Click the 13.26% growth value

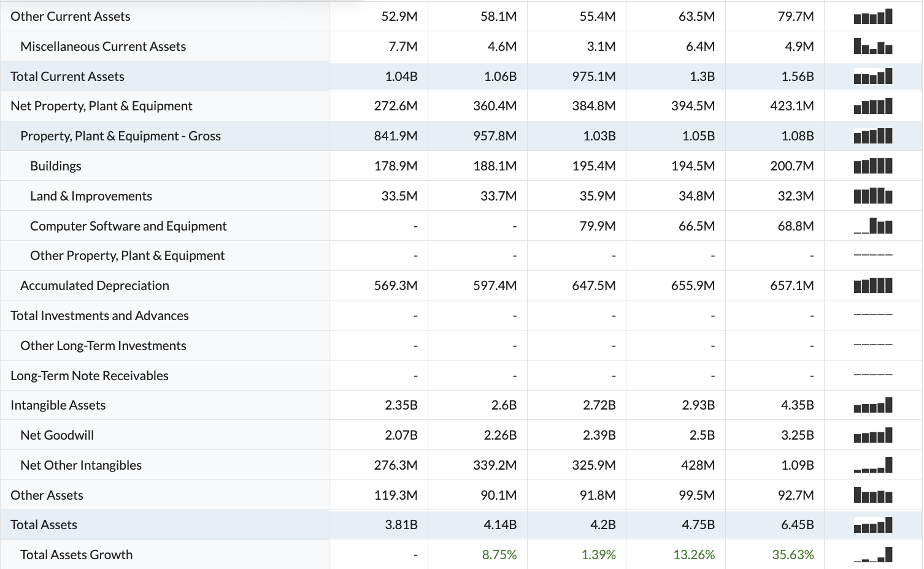pos(694,555)
